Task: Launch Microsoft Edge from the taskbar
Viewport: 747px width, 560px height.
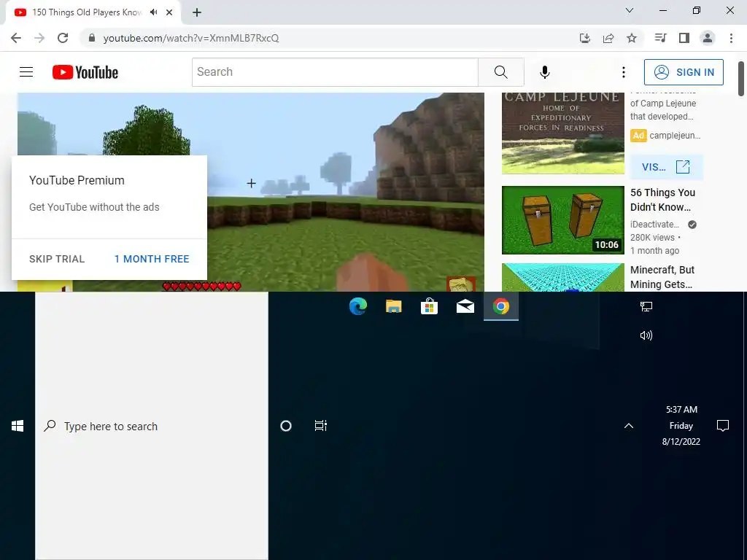Action: pyautogui.click(x=357, y=306)
